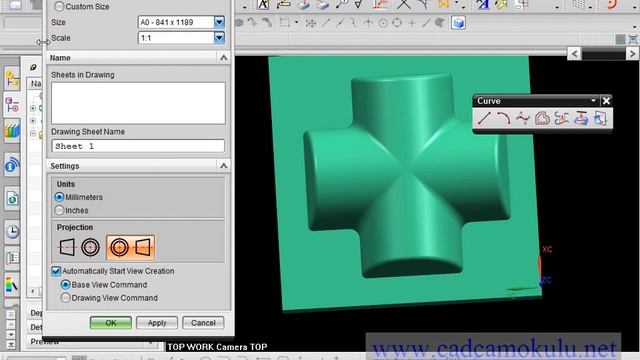Open dropdown arrow next to selection rectangle
The image size is (640, 360).
point(296,23)
